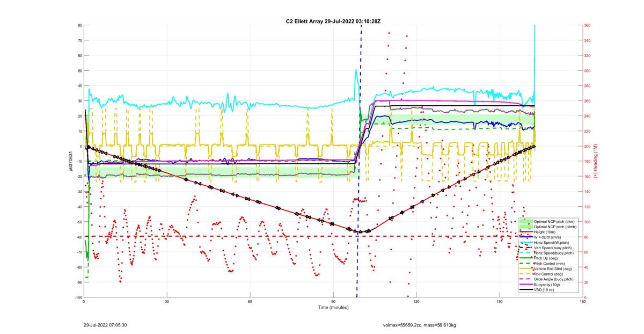644x334 pixels.
Task: Click the left axis tick label -50
Action: [x=79, y=222]
